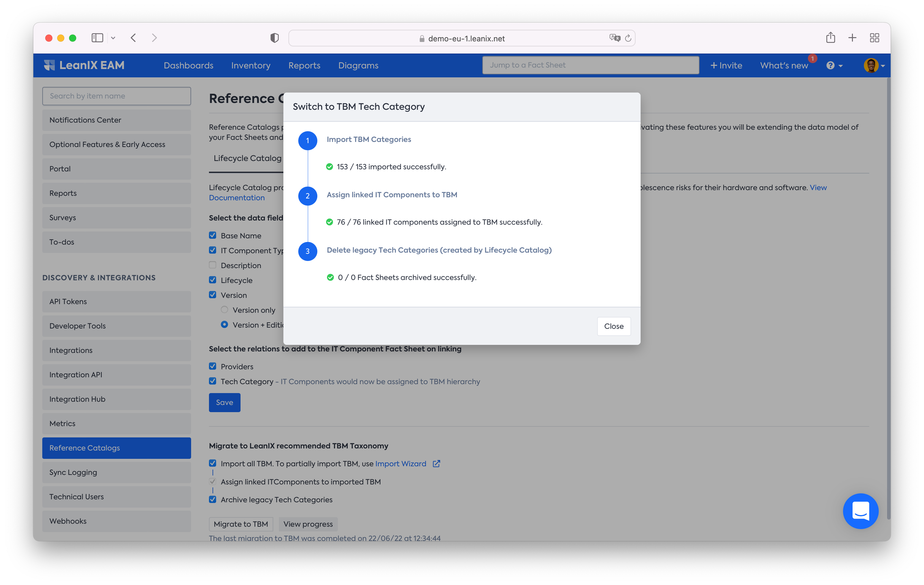924x585 pixels.
Task: Open a new tab with plus icon
Action: coord(852,37)
